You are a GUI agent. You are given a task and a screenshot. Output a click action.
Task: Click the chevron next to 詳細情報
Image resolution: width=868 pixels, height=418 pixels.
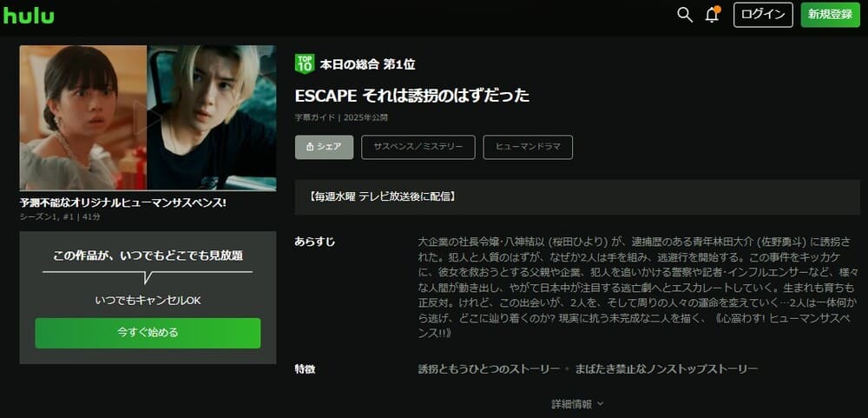(x=600, y=403)
